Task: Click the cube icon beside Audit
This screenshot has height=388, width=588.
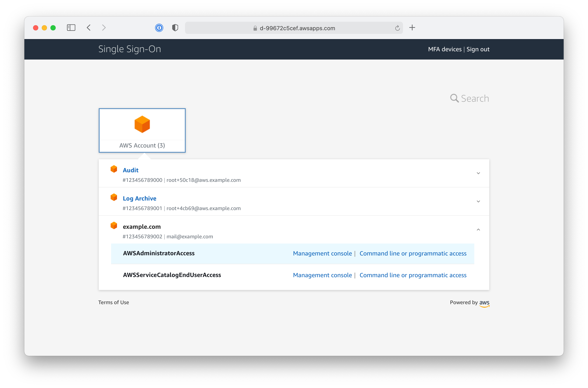Action: tap(114, 169)
